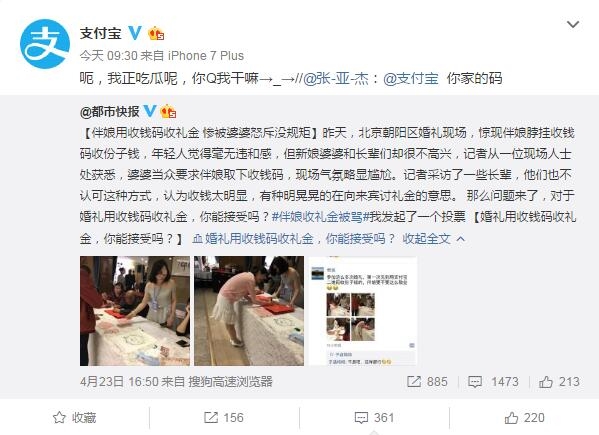Click the Alipay round avatar logo
Image resolution: width=599 pixels, height=435 pixels.
coord(45,44)
